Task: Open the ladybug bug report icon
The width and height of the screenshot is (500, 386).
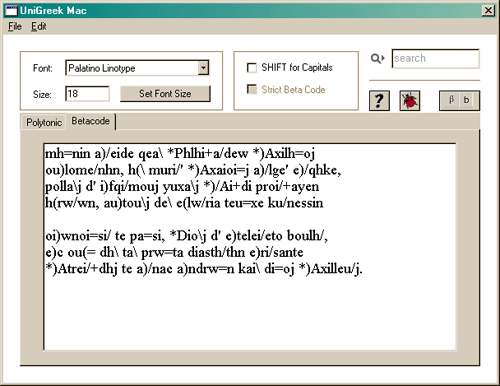Action: pyautogui.click(x=409, y=100)
